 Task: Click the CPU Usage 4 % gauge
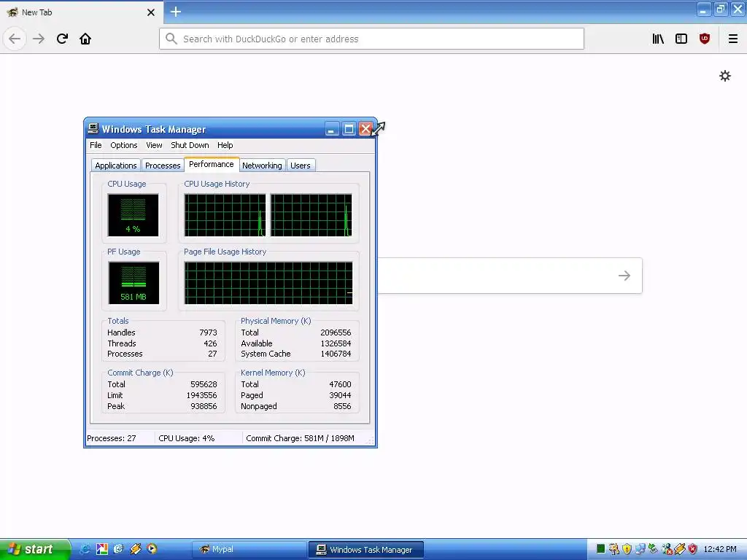coord(133,215)
